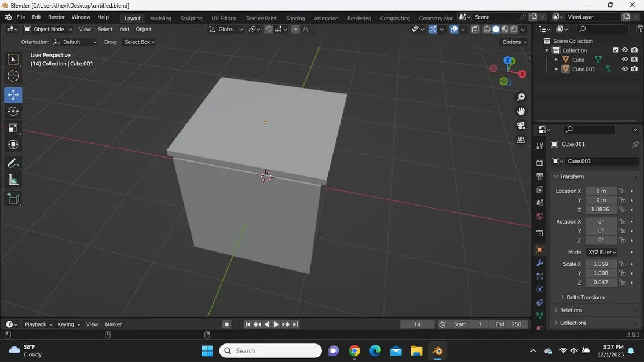Viewport: 644px width, 362px height.
Task: Open the Object Mode dropdown
Action: tap(47, 29)
